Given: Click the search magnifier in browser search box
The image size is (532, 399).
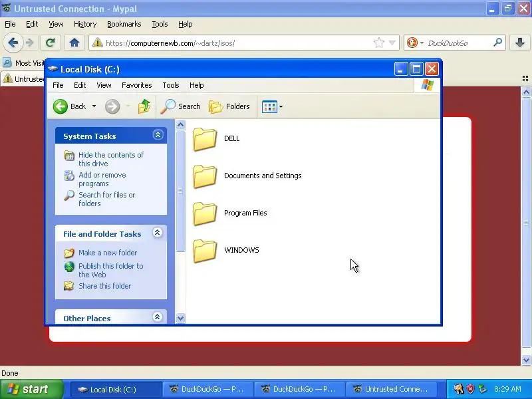Looking at the screenshot, I should pos(497,43).
